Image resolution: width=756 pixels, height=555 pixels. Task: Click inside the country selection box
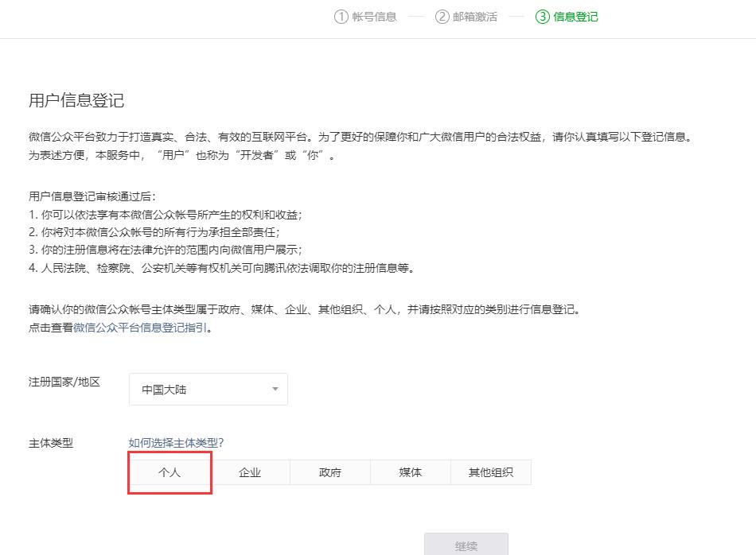point(199,389)
